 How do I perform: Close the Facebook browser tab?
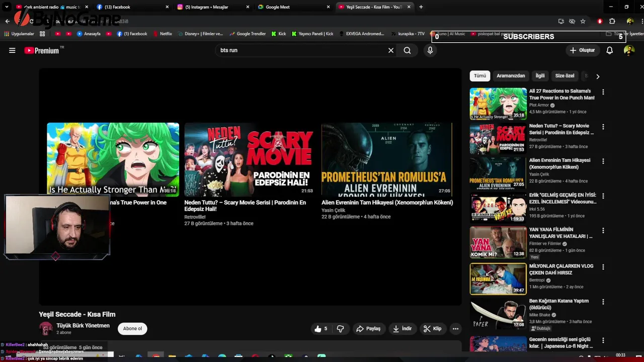tap(167, 7)
